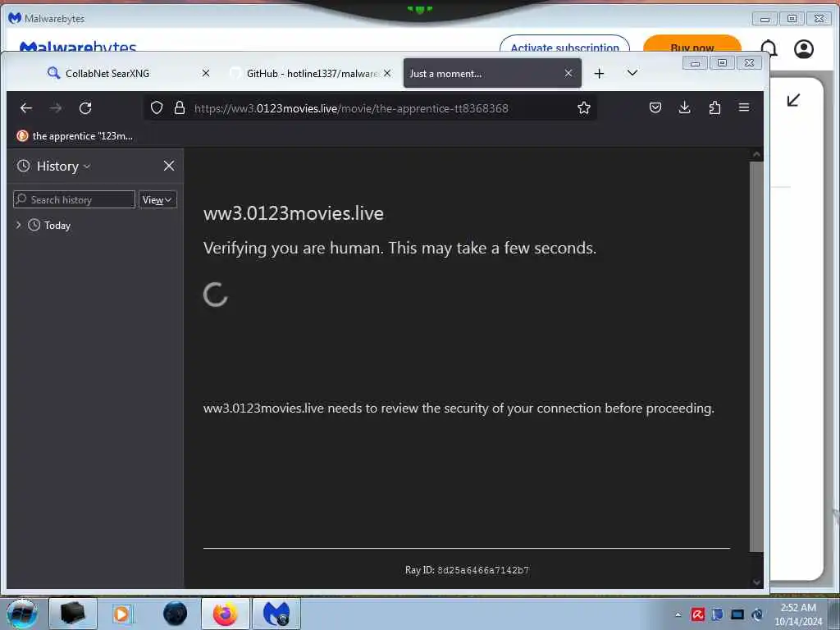Open Malwarebytes from the taskbar
Image resolution: width=840 pixels, height=630 pixels.
pos(276,614)
